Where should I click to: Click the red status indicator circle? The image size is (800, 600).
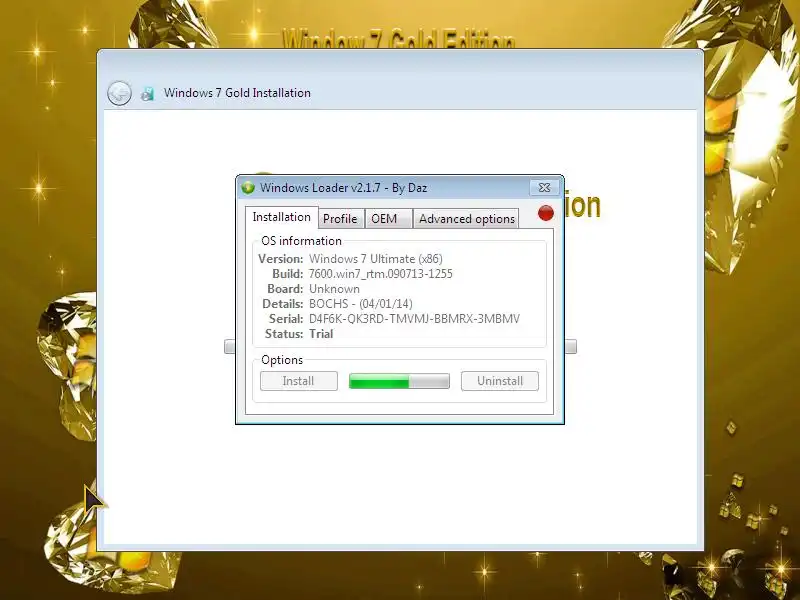click(546, 213)
